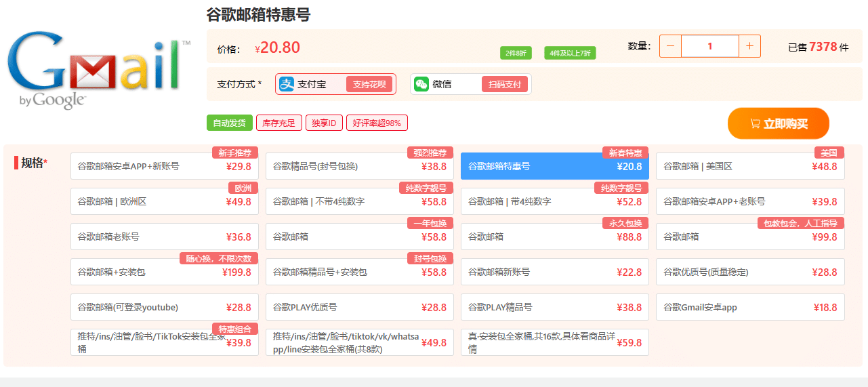Click the 特惠组合 badge
This screenshot has height=387, width=868.
(235, 329)
